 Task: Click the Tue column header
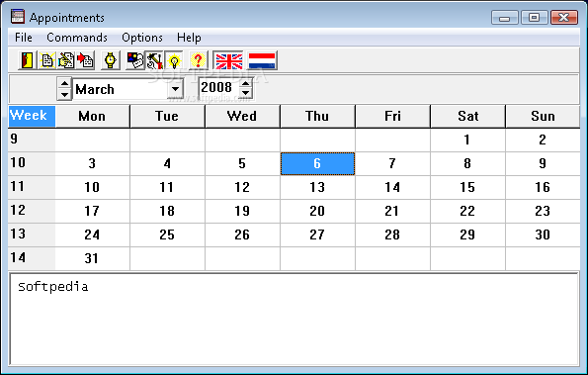(167, 117)
